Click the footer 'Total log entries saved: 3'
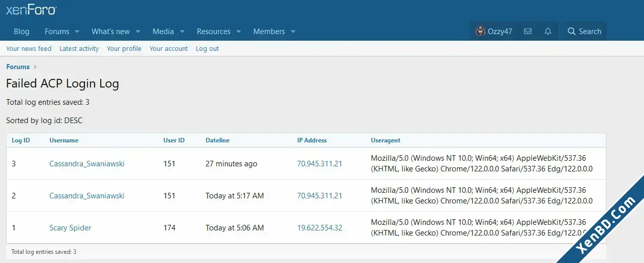The image size is (644, 263). 44,252
